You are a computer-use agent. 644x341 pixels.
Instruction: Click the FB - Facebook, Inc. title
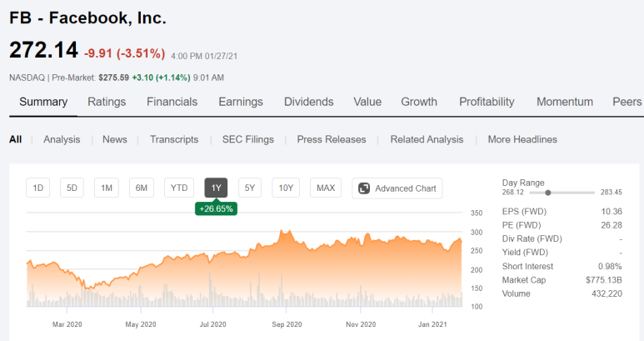[x=87, y=18]
